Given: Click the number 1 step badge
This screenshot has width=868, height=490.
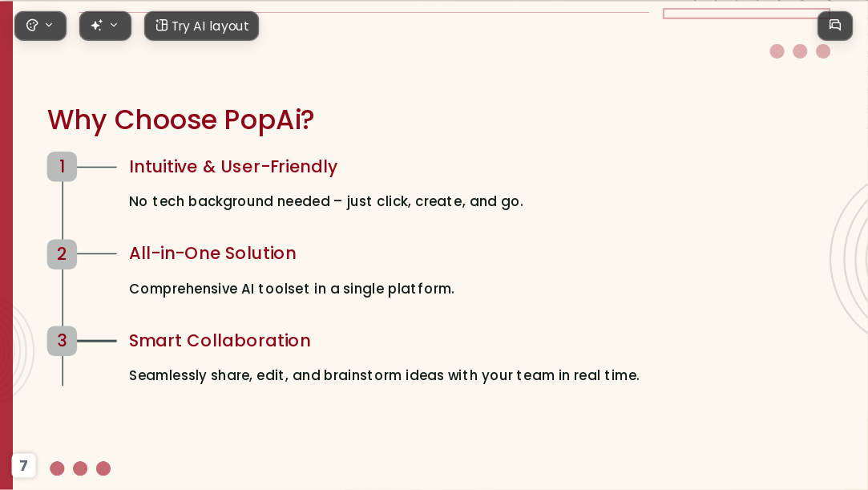Looking at the screenshot, I should click(62, 167).
